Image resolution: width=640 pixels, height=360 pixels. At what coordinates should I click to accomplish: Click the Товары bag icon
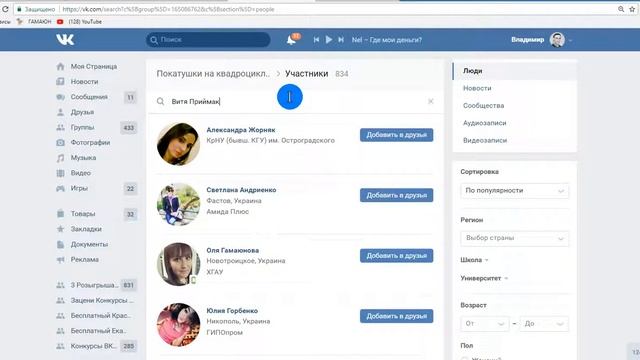tap(60, 214)
